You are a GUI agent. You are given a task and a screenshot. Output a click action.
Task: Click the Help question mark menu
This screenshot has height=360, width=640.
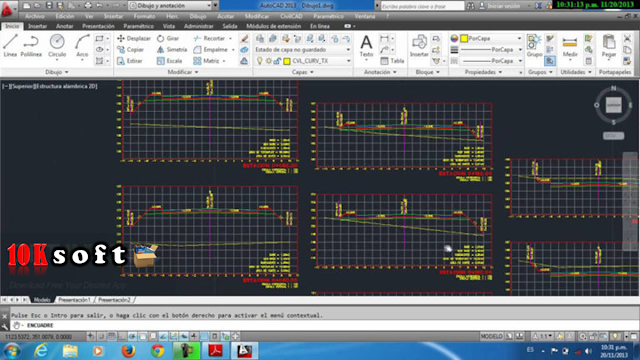click(387, 16)
